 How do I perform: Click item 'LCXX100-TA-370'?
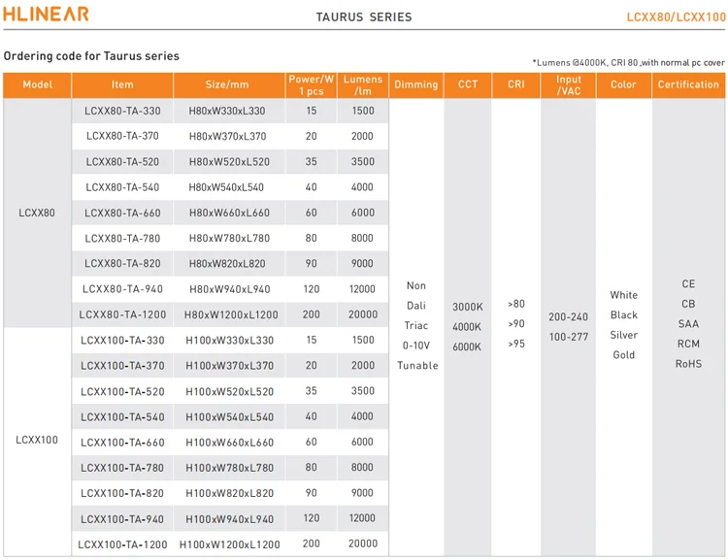coord(122,366)
